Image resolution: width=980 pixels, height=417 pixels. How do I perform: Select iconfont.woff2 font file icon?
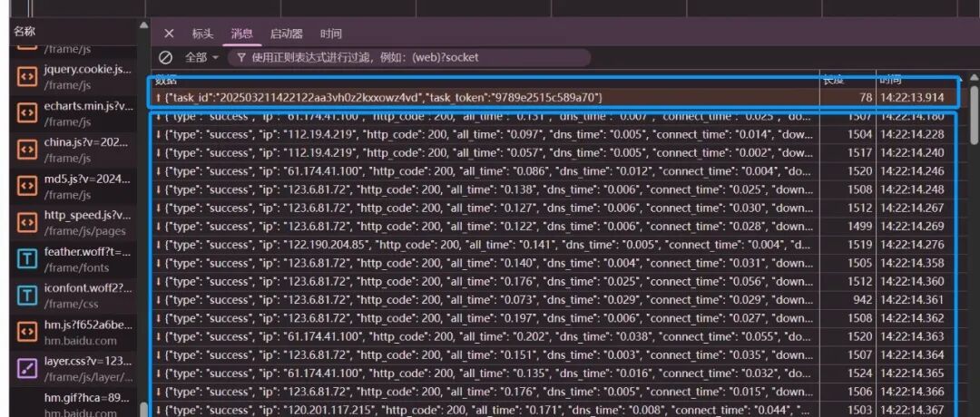tap(26, 296)
